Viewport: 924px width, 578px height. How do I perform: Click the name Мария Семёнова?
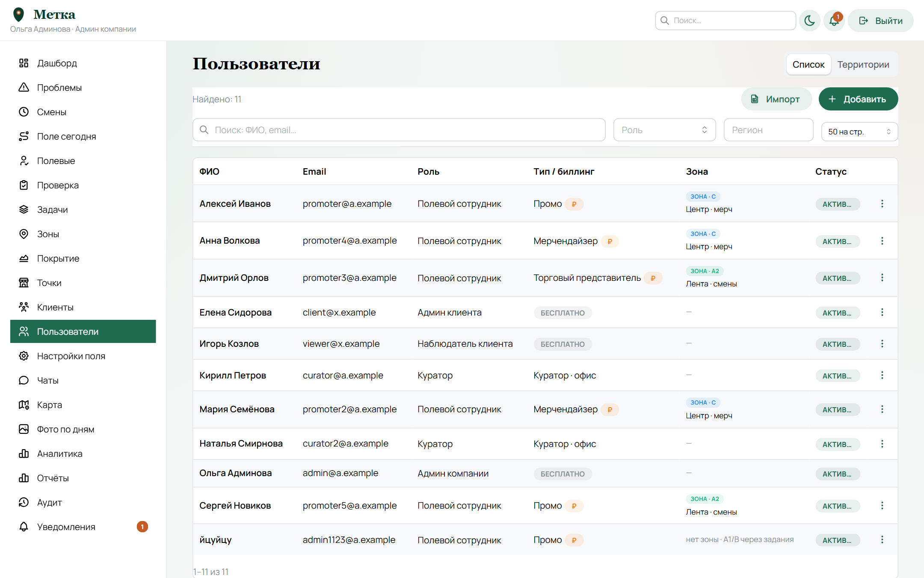point(237,409)
